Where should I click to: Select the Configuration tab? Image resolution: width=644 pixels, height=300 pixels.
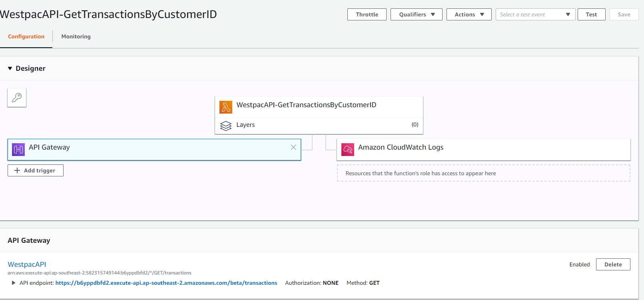[26, 36]
